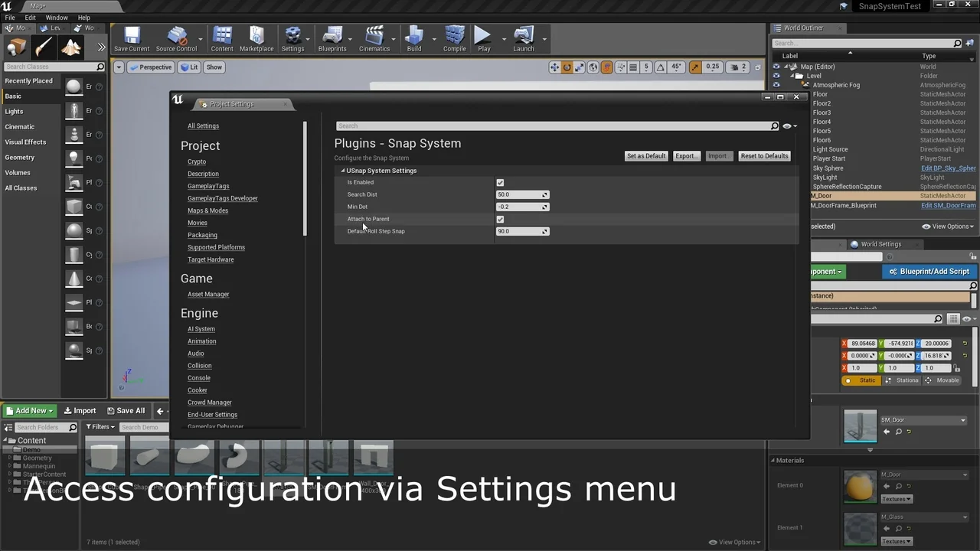This screenshot has width=980, height=551.
Task: Open the Blueprints toolbar icon
Action: 332,38
